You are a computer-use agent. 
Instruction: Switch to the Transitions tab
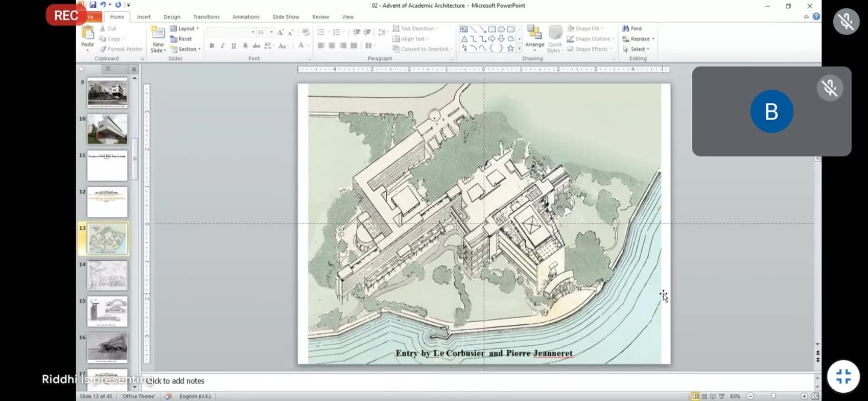tap(206, 17)
